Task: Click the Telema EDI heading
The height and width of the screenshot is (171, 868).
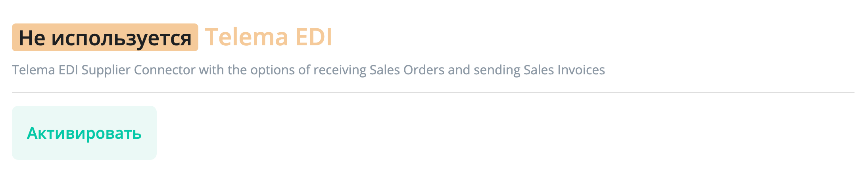Action: [268, 37]
